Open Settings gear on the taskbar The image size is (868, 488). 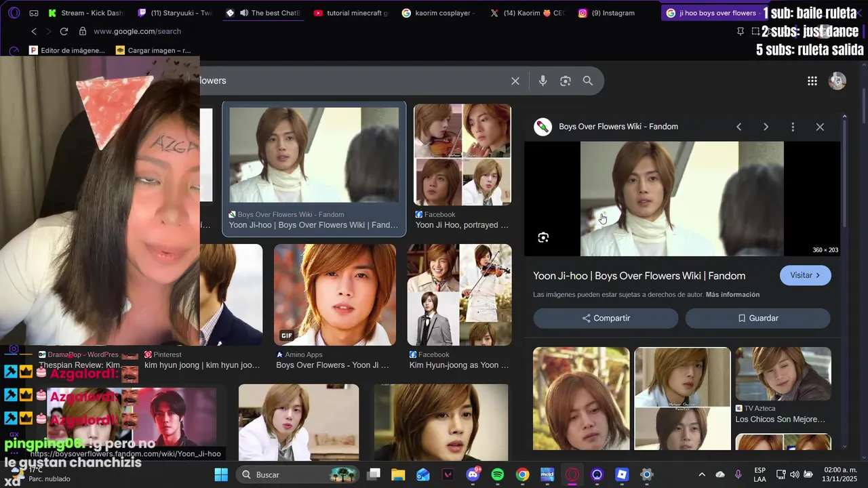tap(647, 474)
